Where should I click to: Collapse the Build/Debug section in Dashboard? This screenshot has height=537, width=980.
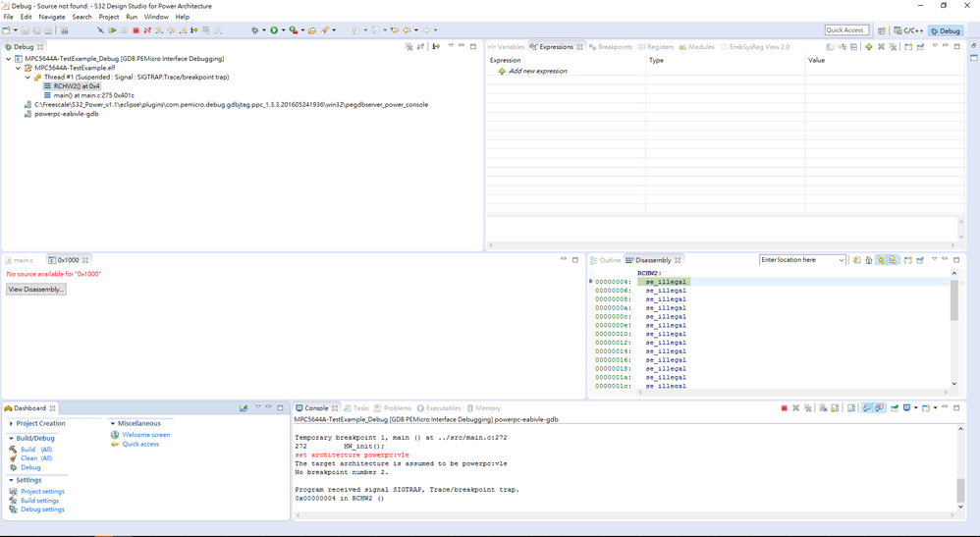[x=11, y=439]
